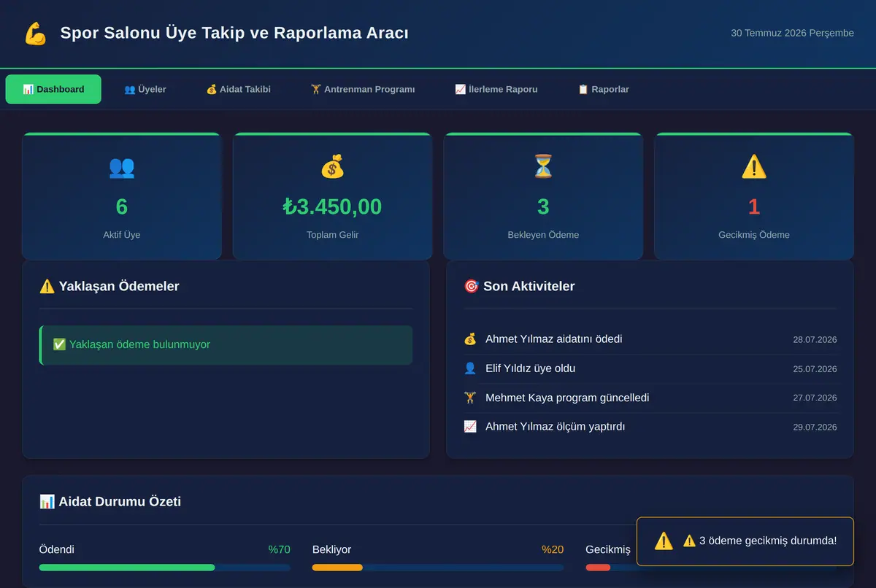Click the 3 ödeme gecikmiş durumda notification text
Viewport: 876px width, 588px height.
pos(760,541)
